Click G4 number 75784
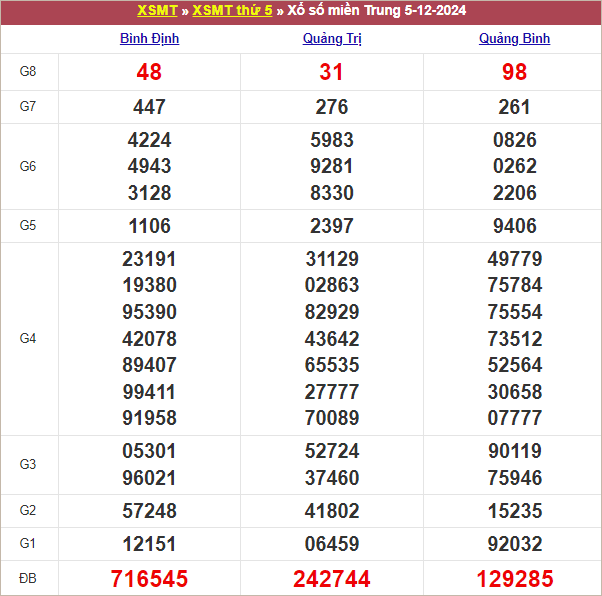The image size is (602, 596). click(514, 285)
